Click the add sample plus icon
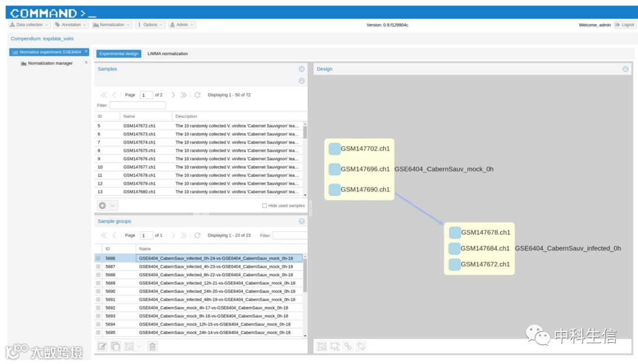 pos(103,205)
